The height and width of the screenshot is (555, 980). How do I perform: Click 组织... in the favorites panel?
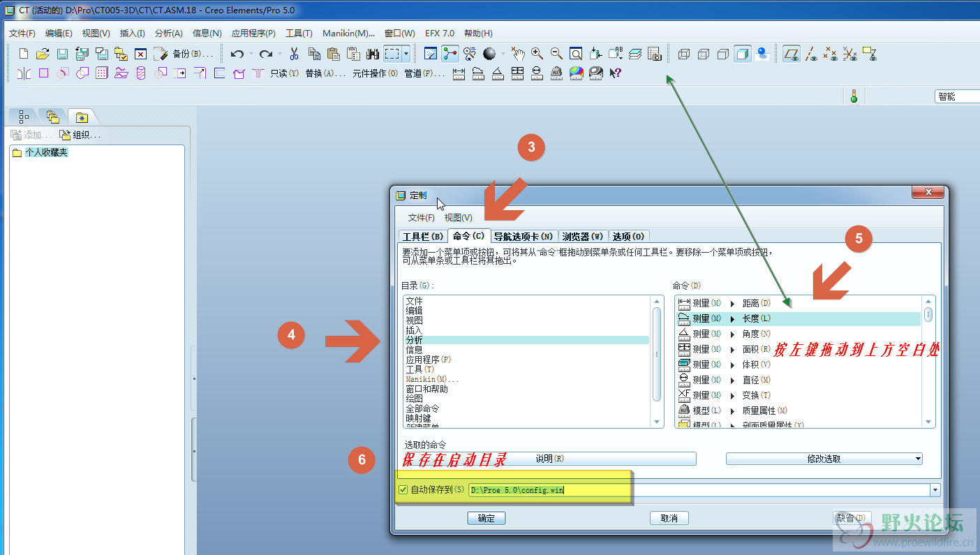tap(81, 135)
